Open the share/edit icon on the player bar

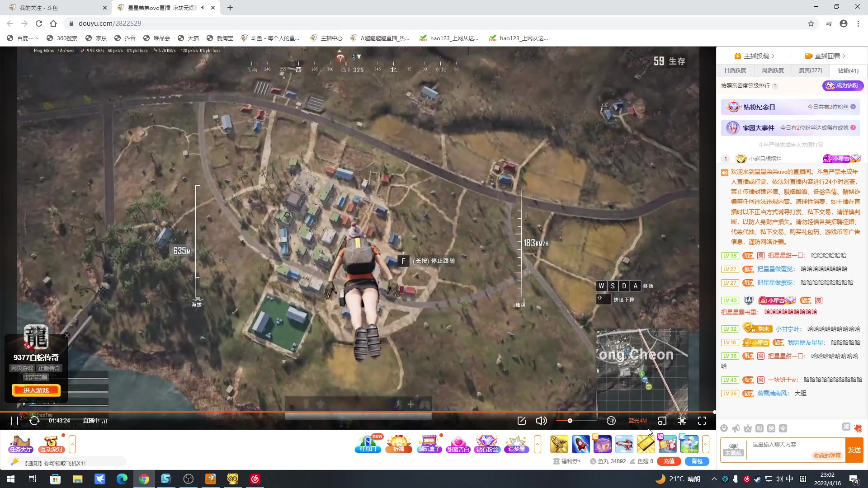[522, 421]
